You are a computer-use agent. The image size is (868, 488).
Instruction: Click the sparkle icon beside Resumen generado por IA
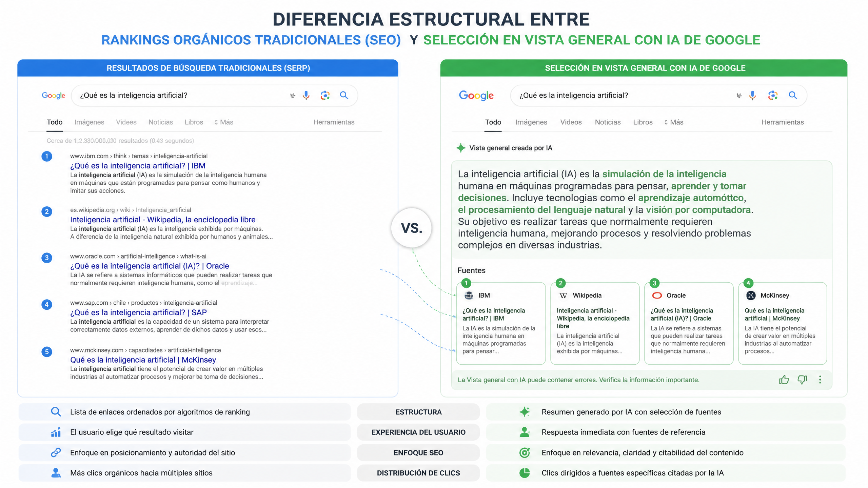tap(525, 412)
